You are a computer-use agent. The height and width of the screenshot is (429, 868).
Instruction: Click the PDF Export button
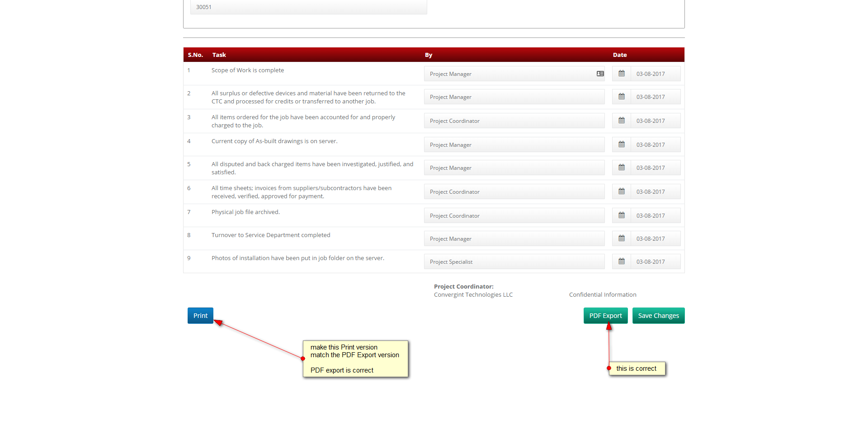[x=605, y=316]
